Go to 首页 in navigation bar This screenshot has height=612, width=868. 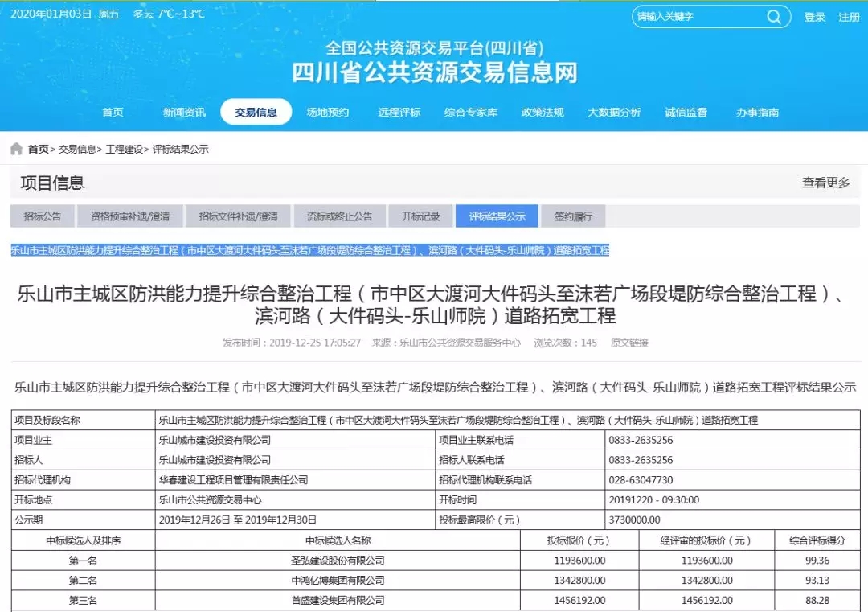point(113,113)
